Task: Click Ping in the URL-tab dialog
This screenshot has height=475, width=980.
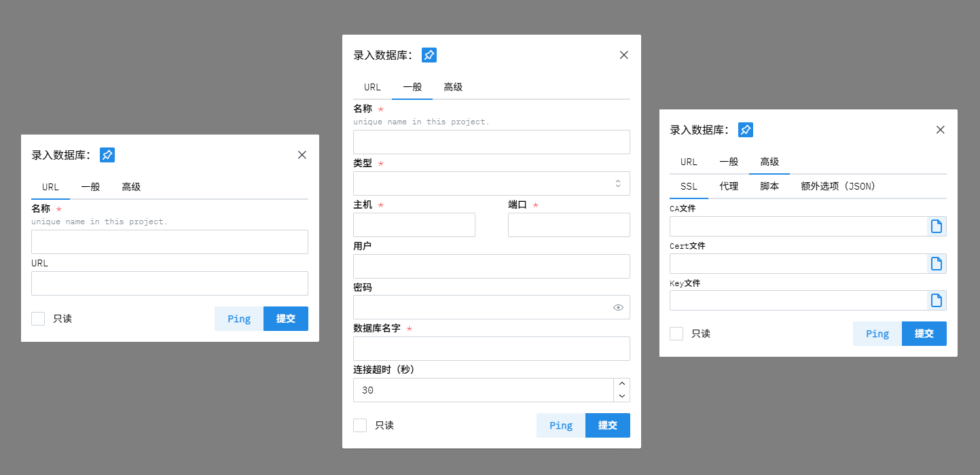Action: (239, 319)
